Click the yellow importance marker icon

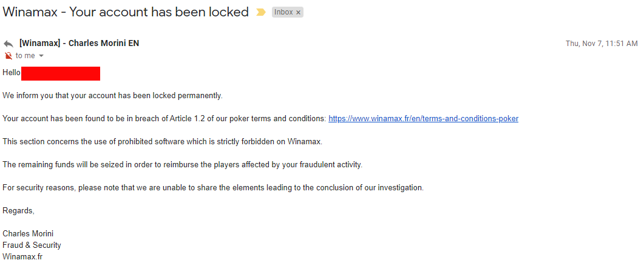(x=261, y=12)
